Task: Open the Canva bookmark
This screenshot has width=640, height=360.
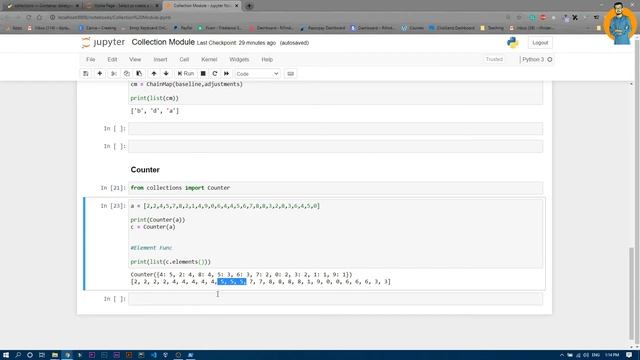Action: tap(98, 28)
